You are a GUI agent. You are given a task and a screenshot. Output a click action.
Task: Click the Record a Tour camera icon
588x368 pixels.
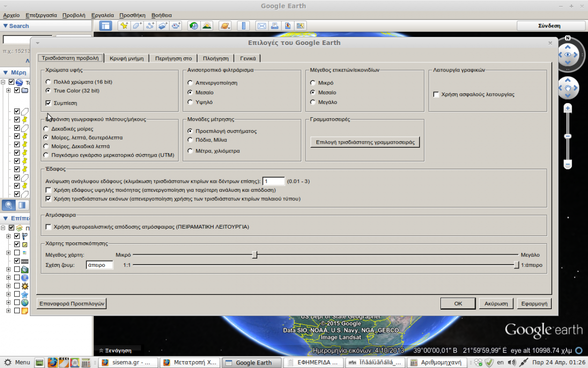pos(176,26)
